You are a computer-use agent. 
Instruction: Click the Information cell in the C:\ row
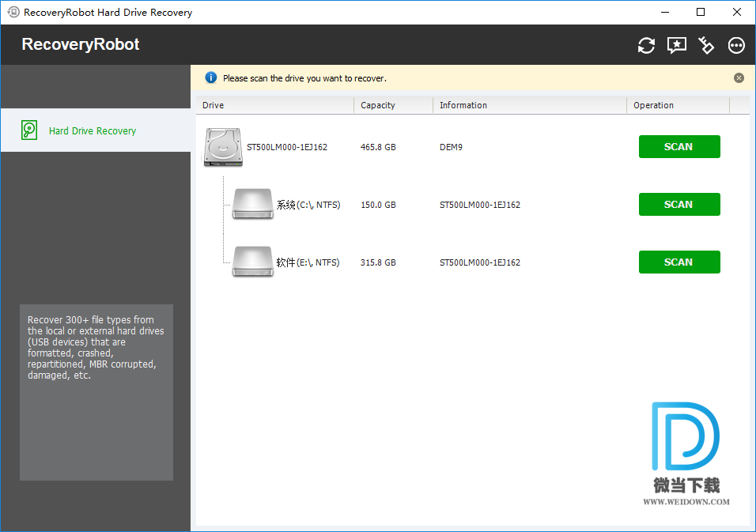coord(480,205)
